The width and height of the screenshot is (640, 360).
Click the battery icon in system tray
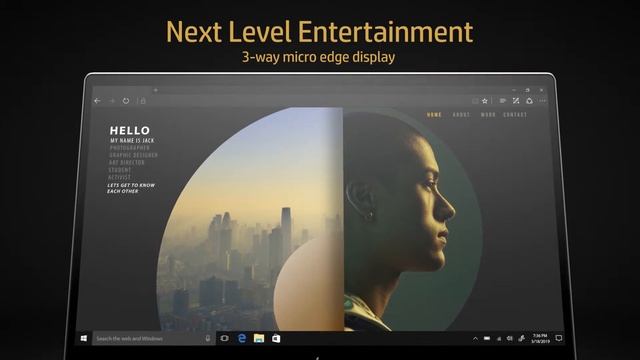(x=487, y=338)
